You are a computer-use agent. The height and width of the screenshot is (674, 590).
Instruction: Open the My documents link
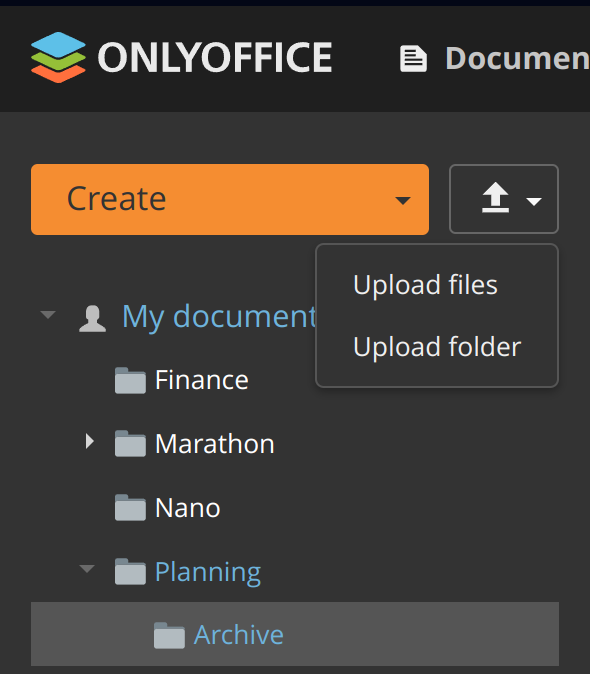click(219, 317)
